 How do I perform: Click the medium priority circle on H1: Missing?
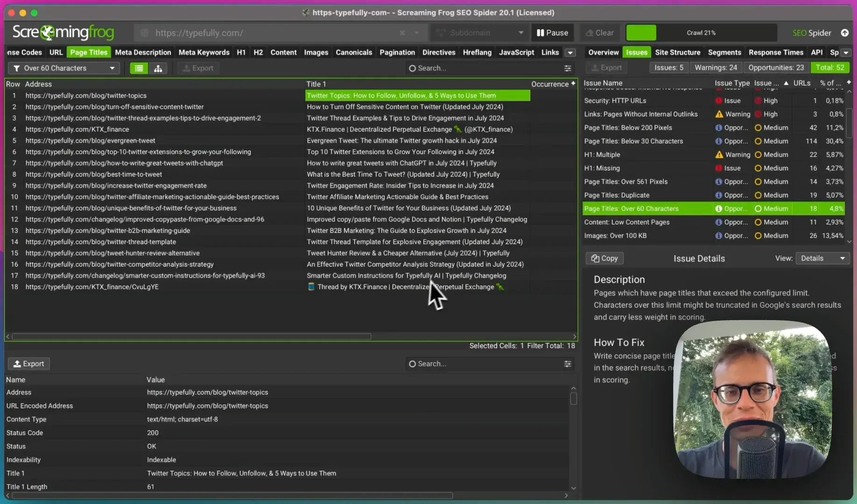click(x=758, y=168)
